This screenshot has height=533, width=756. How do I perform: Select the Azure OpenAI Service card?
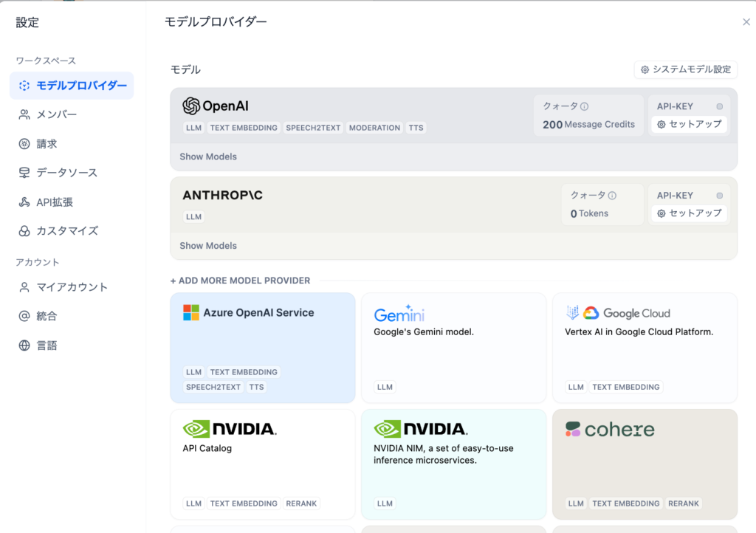click(263, 348)
